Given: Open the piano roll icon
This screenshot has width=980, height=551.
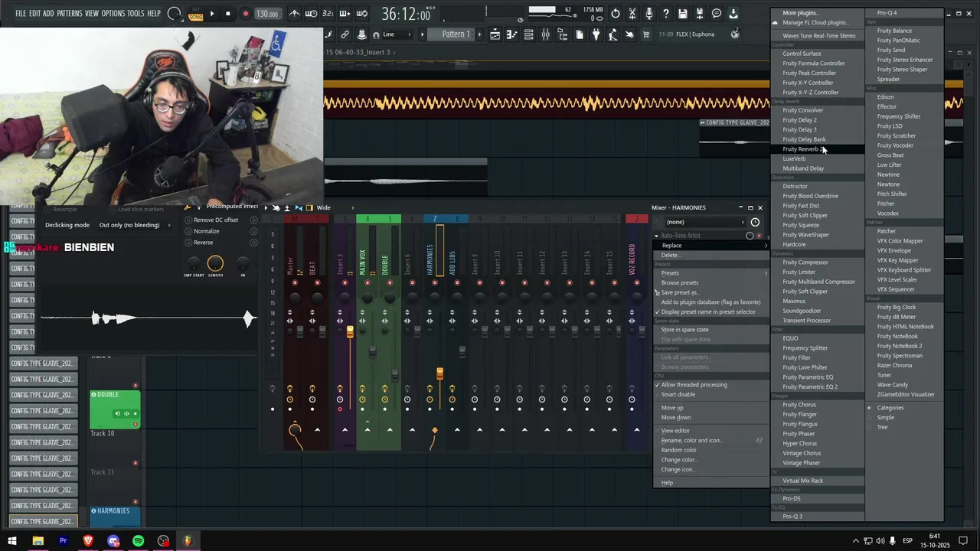Looking at the screenshot, I should click(x=511, y=34).
